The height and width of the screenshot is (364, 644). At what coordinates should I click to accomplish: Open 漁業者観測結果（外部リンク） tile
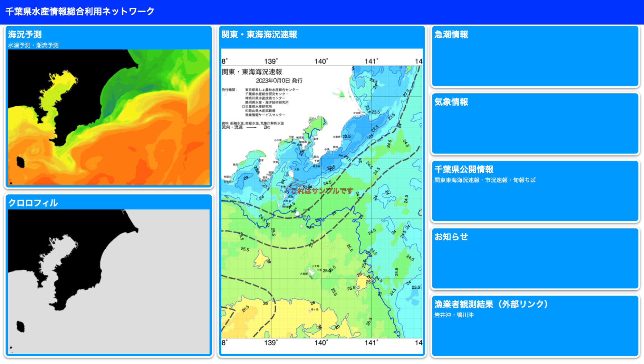click(535, 326)
